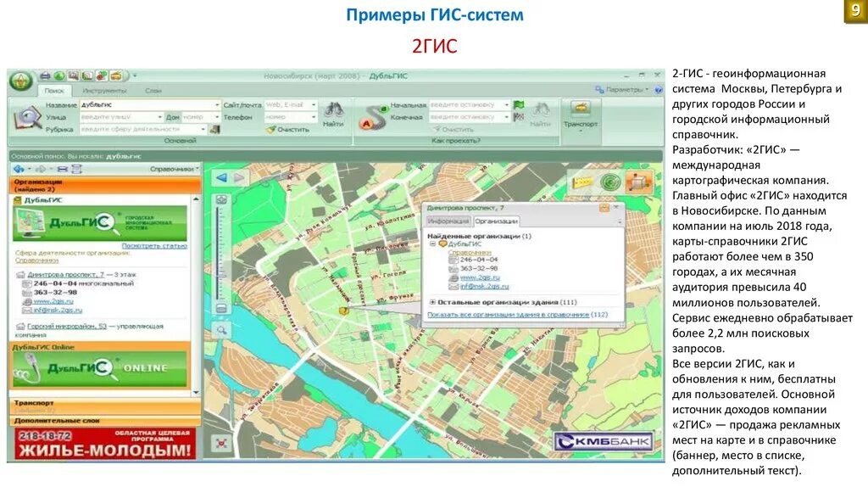Screen dimensions: 868x487
Task: Open the Конечная stop dropdown arrow
Action: [506, 117]
